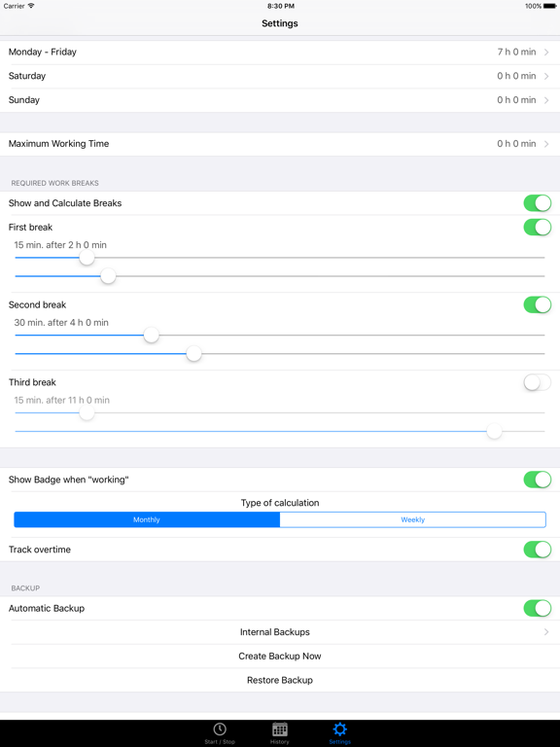
Task: Toggle Show and Calculate Breaks switch
Action: (x=537, y=203)
